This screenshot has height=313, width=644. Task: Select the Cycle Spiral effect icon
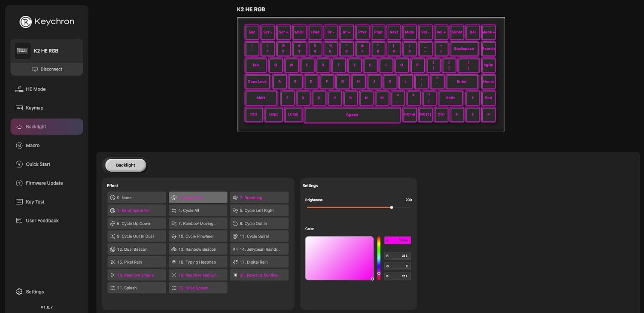point(235,236)
